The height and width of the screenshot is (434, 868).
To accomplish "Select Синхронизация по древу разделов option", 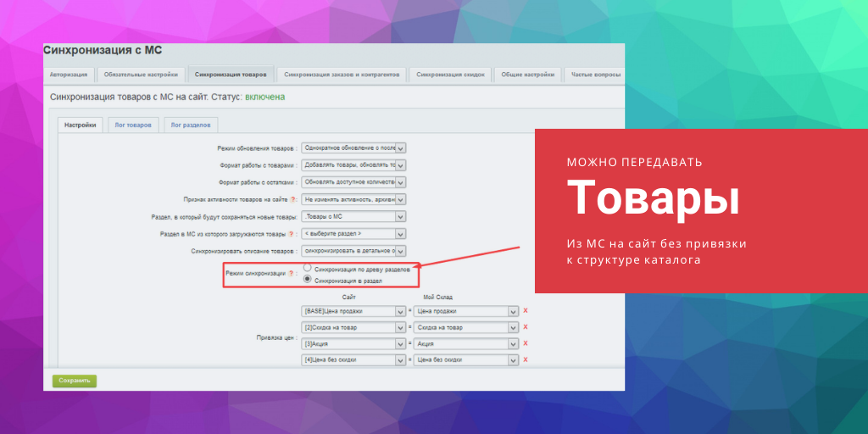I will (308, 268).
